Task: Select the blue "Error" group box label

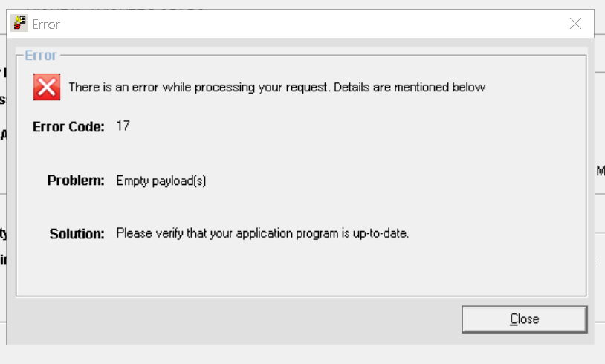Action: coord(41,56)
